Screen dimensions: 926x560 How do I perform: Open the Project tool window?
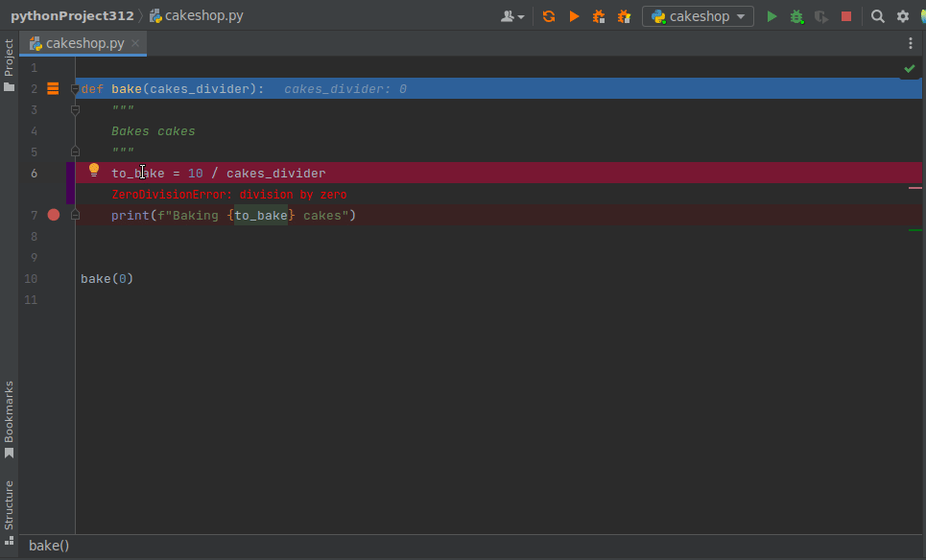click(10, 56)
